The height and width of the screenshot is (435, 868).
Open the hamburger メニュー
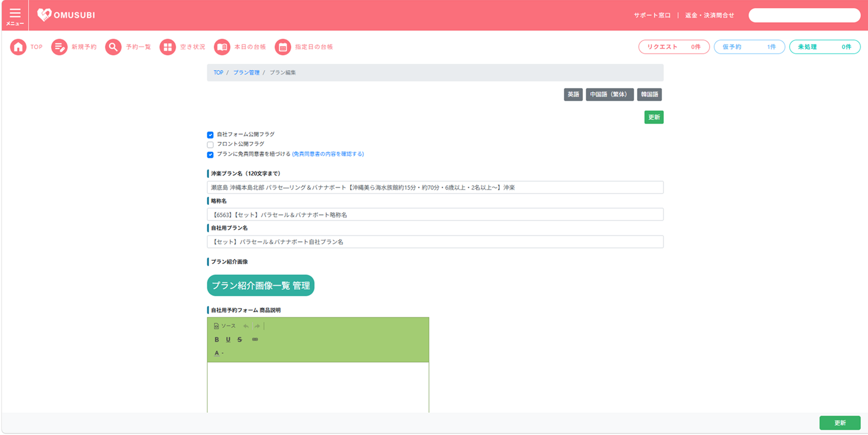(15, 16)
